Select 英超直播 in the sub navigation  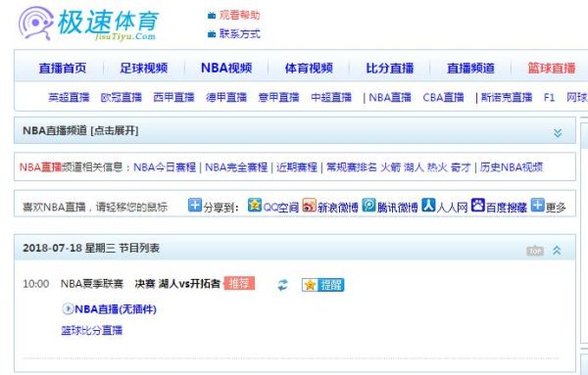pos(69,97)
